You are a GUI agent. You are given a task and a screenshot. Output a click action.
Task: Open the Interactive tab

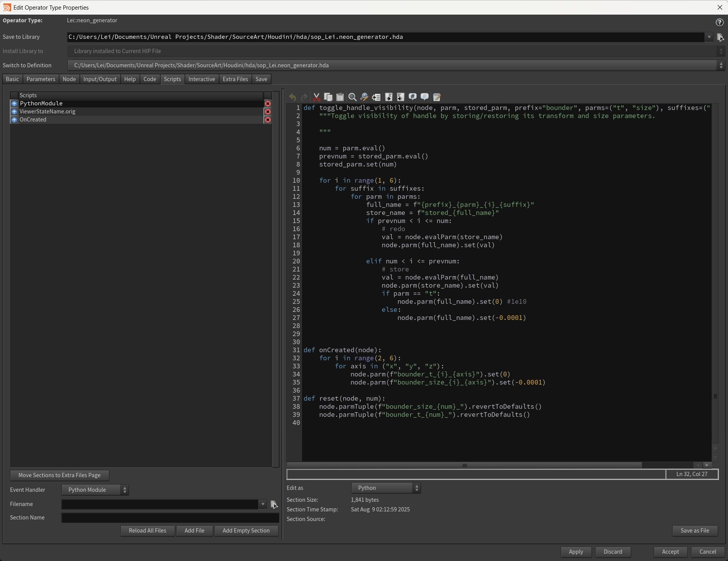tap(202, 79)
